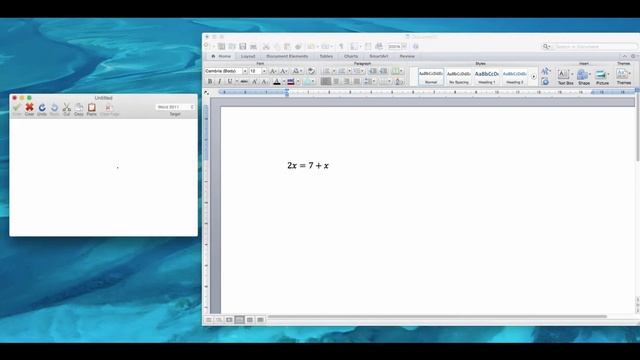Switch to the Home ribbon tab
640x360 pixels.
tap(221, 56)
